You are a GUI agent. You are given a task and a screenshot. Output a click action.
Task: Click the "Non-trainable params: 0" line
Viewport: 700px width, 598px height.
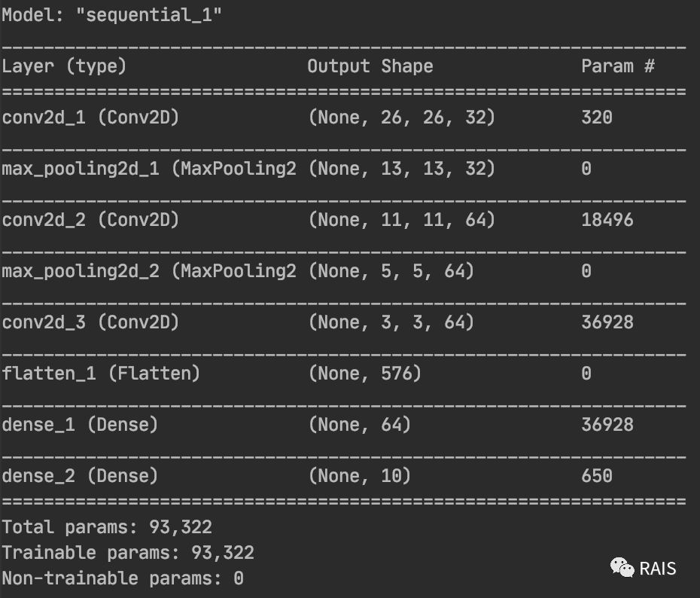(x=122, y=578)
